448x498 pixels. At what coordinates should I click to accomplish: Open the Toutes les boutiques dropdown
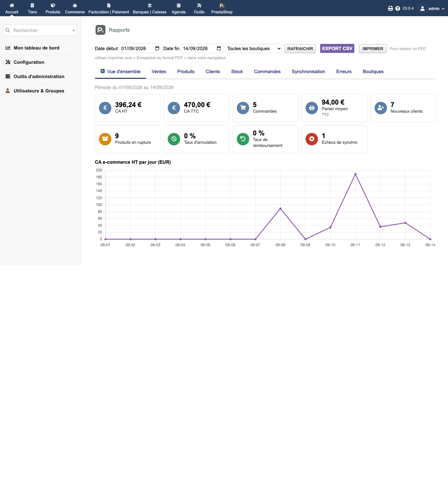pyautogui.click(x=253, y=49)
